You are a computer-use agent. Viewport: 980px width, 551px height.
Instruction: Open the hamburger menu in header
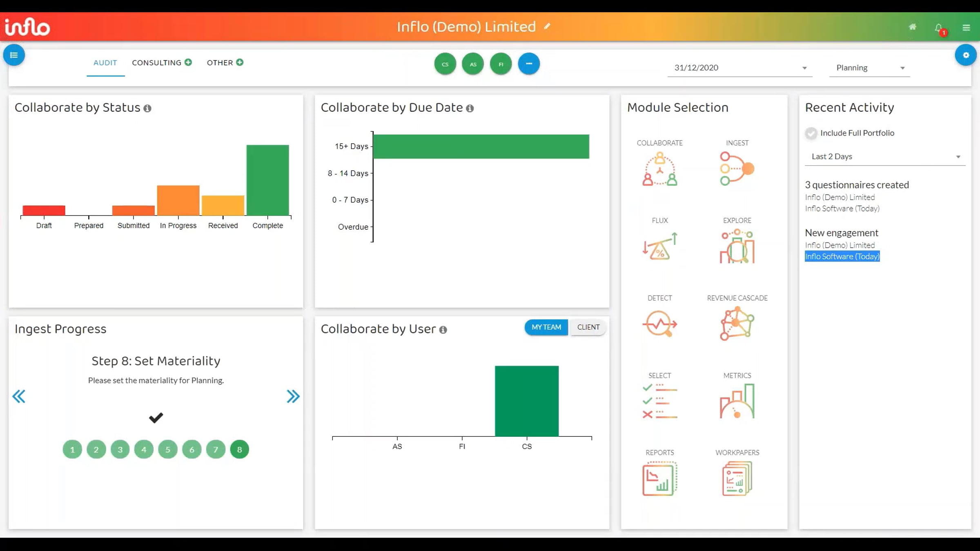point(966,27)
